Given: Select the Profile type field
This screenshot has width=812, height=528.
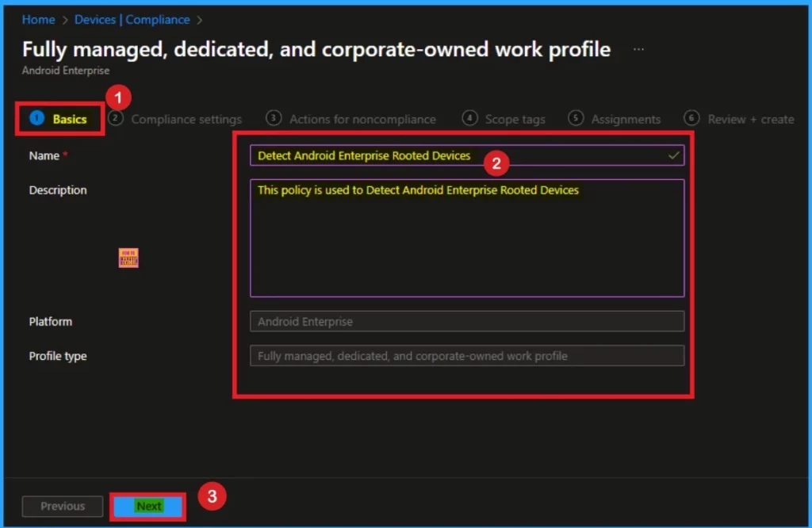Looking at the screenshot, I should [x=466, y=356].
